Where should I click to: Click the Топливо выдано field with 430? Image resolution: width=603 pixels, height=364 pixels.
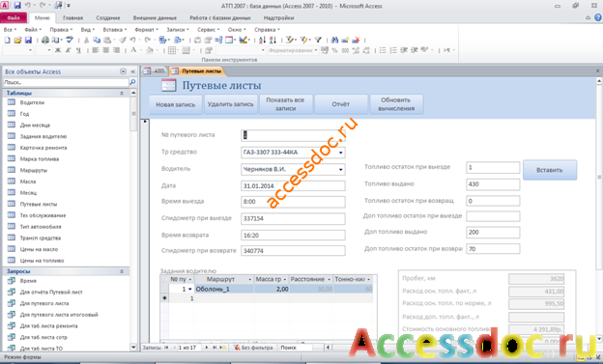[493, 184]
